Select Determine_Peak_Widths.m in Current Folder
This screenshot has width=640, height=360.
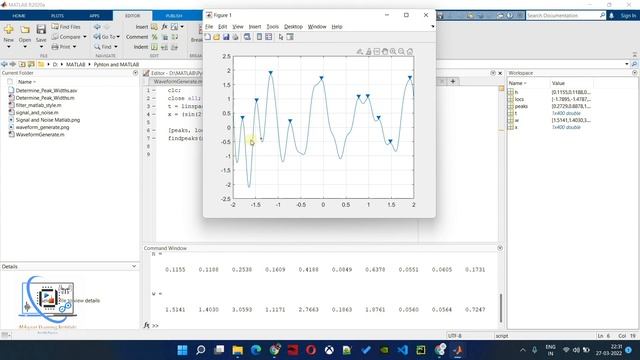pos(45,98)
